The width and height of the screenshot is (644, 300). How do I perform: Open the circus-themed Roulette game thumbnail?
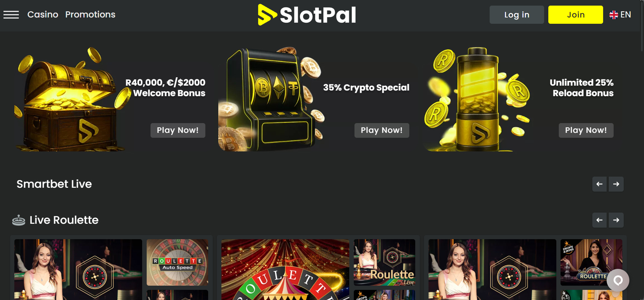click(x=285, y=270)
